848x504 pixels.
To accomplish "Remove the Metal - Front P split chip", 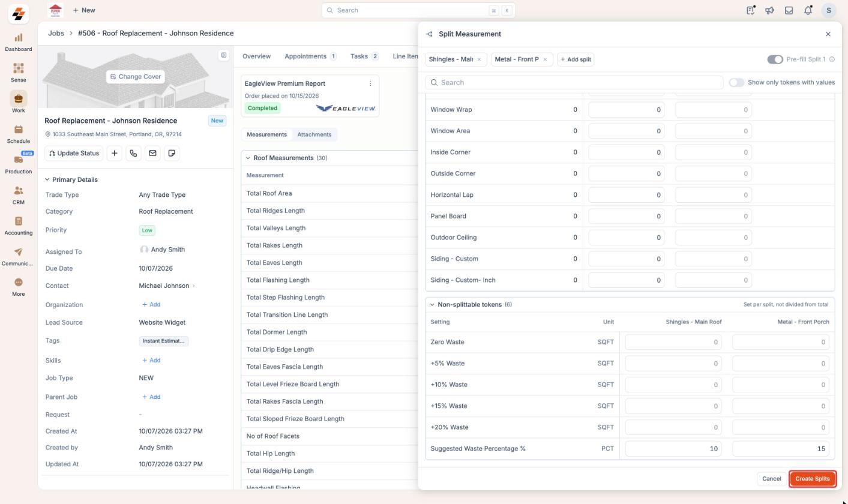I will pos(545,59).
